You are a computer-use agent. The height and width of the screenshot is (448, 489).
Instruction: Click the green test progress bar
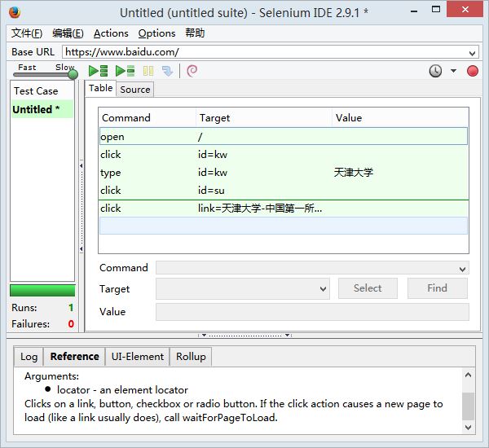pos(42,290)
